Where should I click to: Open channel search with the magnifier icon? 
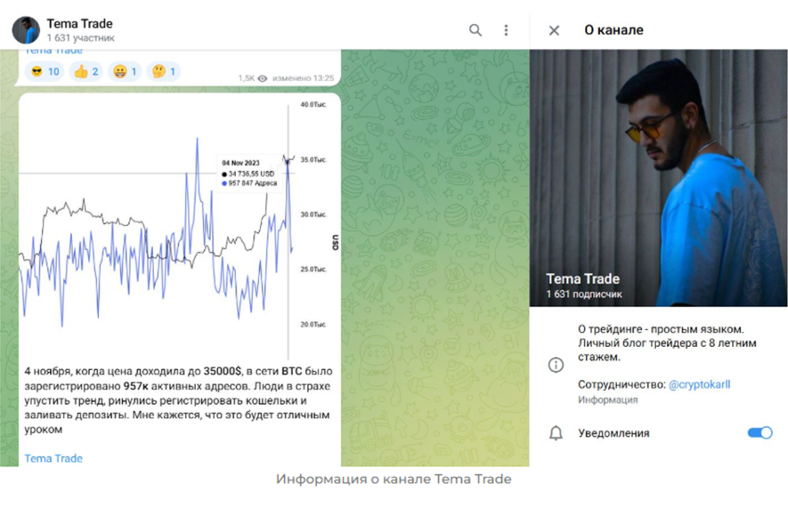(x=475, y=29)
